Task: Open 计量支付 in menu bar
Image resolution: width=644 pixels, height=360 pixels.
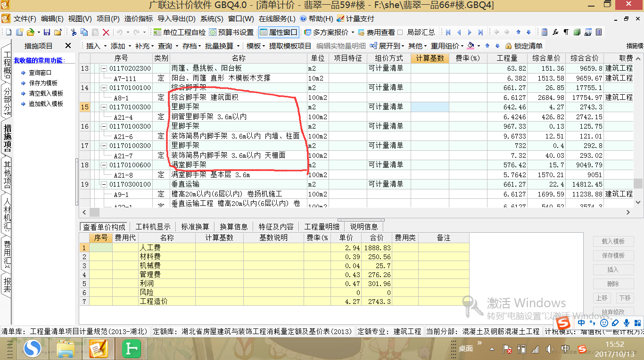Action: [x=356, y=19]
